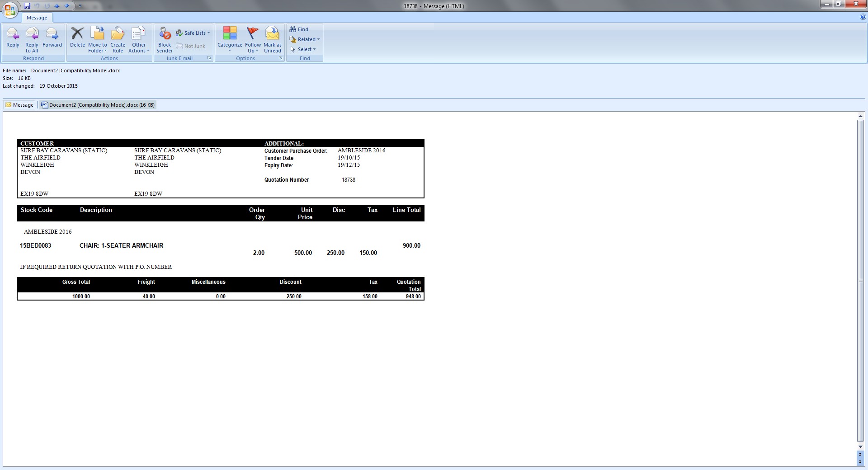This screenshot has height=470, width=868.
Task: Click the line total 900.00
Action: tap(411, 245)
